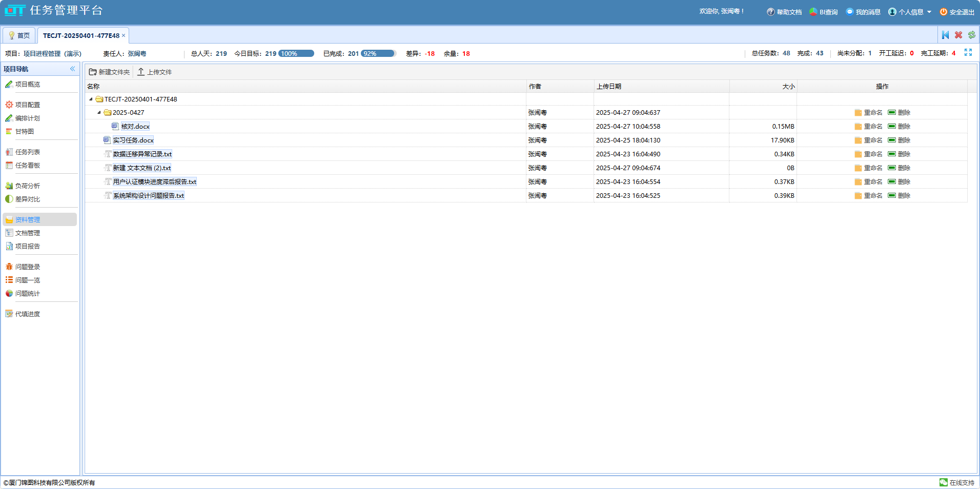Open 项目配置 gear icon
Screen dimensions: 980x489
coord(9,105)
